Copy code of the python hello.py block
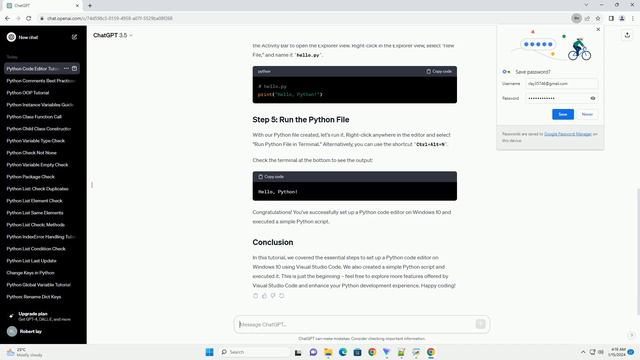This screenshot has width=640, height=360. coord(439,71)
